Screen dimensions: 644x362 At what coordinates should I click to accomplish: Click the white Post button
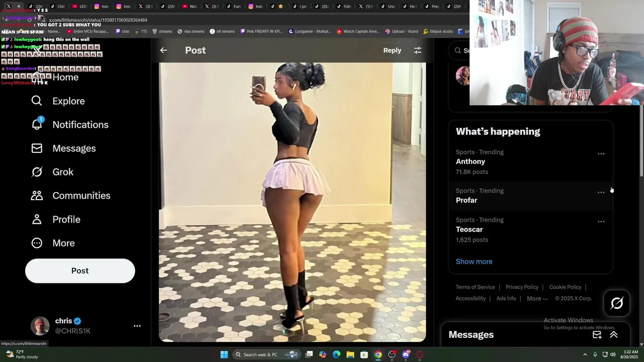click(80, 270)
